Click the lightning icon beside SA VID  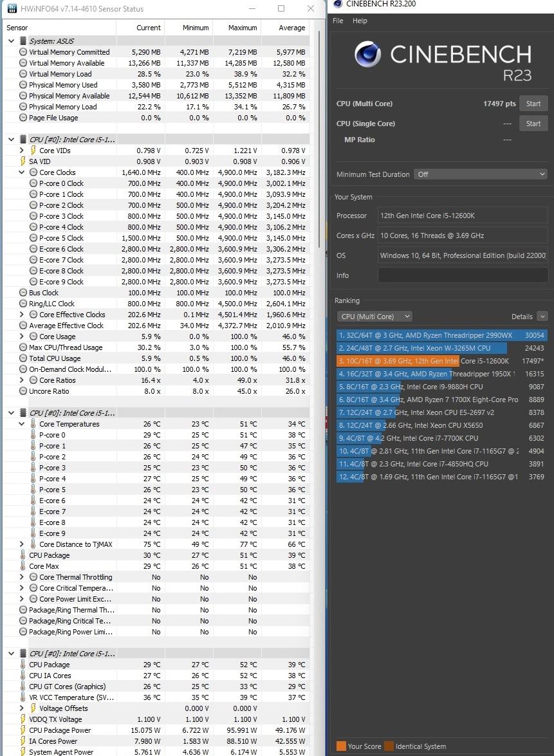tap(23, 161)
